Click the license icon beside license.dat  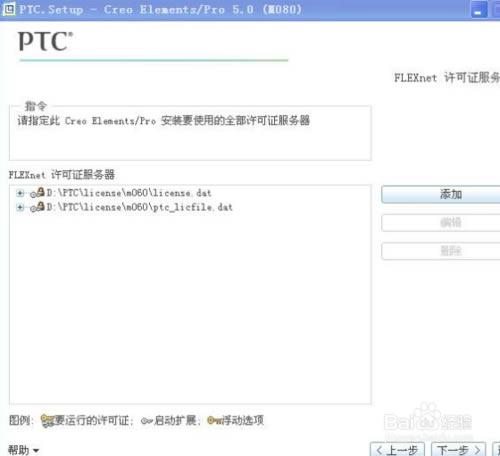point(37,193)
